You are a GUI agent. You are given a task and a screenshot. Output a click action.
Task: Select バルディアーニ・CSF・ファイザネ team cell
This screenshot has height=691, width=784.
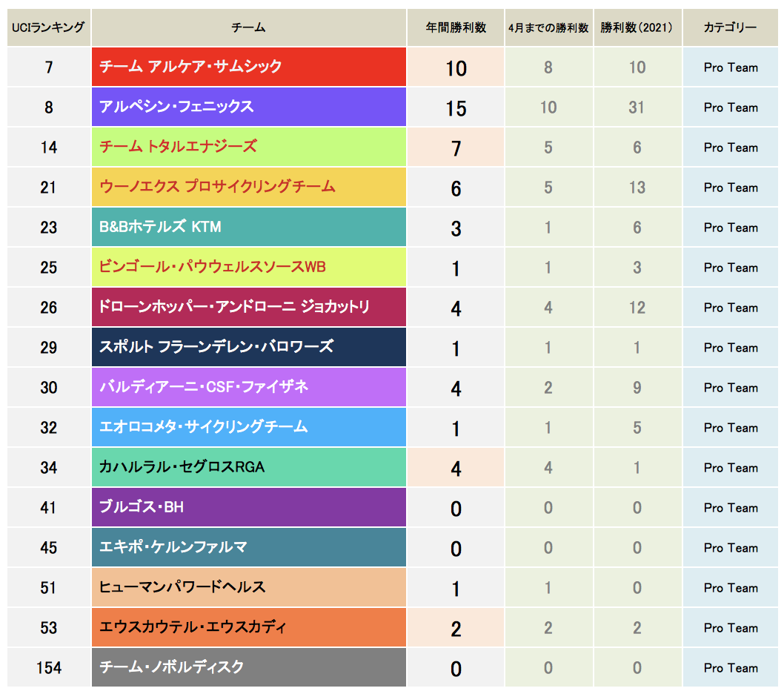pyautogui.click(x=248, y=387)
